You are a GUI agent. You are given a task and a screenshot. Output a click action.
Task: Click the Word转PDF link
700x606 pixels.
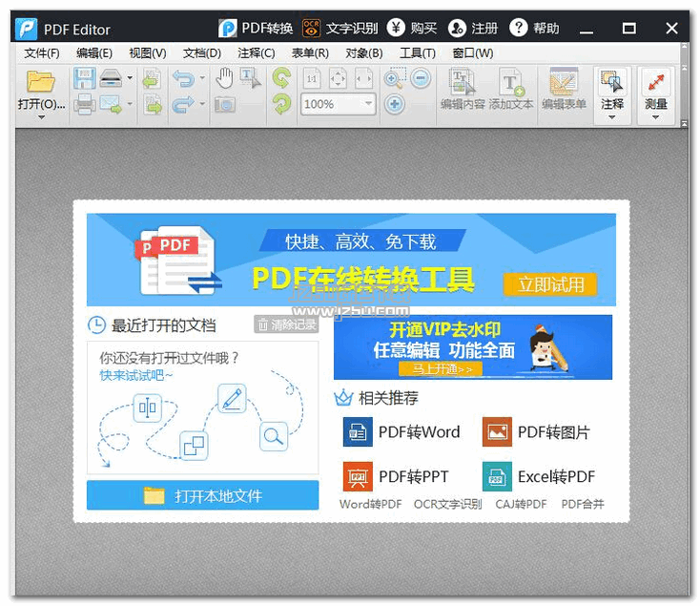click(x=371, y=504)
